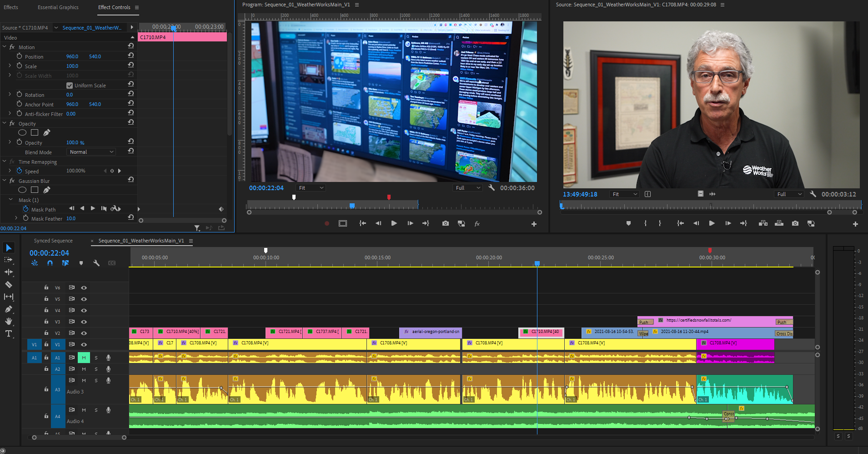
Task: Select the Track Select Forward tool
Action: 9,260
